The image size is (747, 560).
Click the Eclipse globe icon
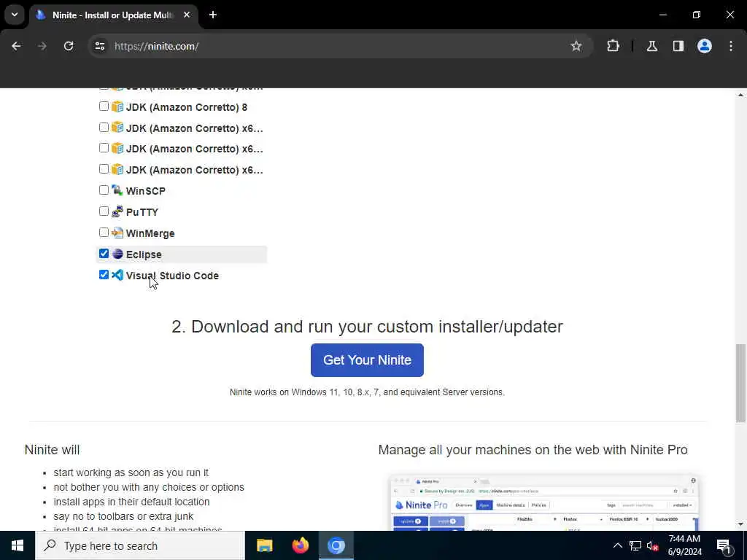117,254
